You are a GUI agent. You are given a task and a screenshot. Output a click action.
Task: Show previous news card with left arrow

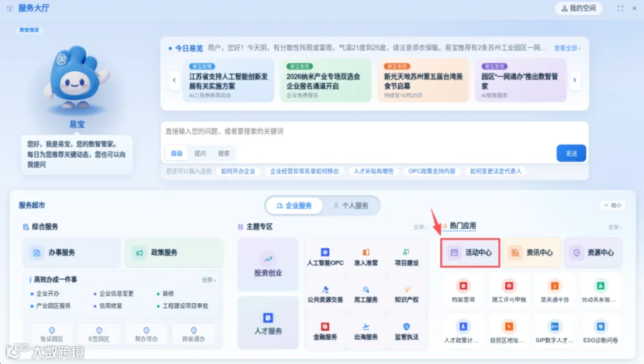pyautogui.click(x=174, y=80)
